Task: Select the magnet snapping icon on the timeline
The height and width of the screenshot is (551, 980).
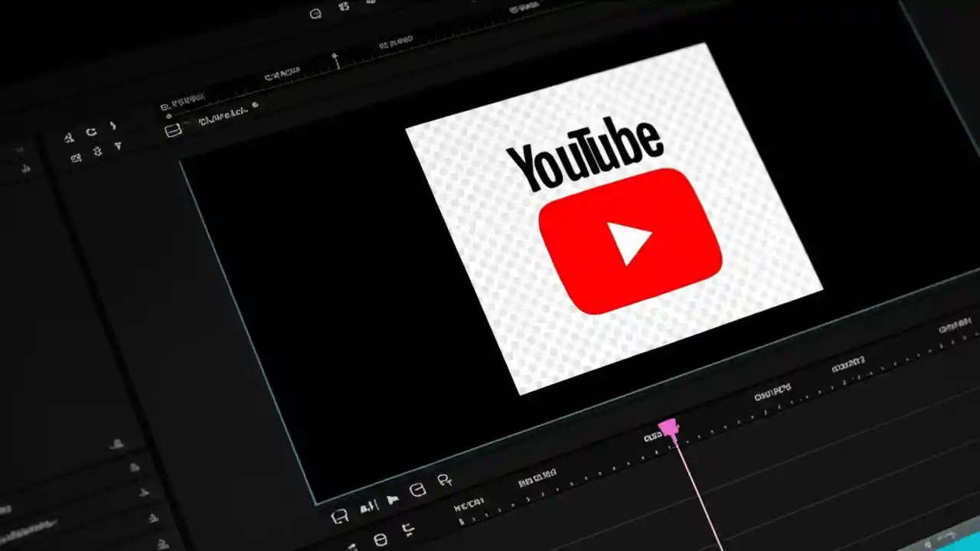Action: (x=341, y=514)
